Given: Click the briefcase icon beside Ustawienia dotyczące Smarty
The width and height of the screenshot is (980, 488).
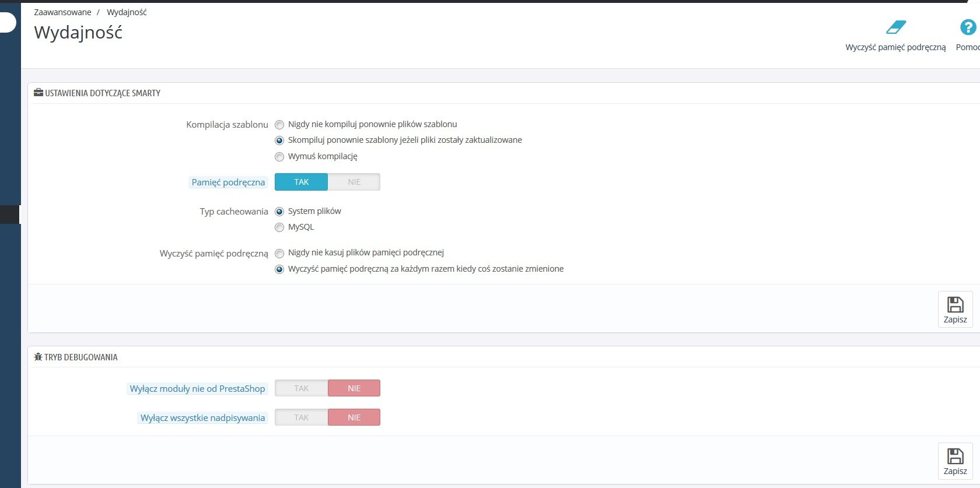Looking at the screenshot, I should (38, 93).
